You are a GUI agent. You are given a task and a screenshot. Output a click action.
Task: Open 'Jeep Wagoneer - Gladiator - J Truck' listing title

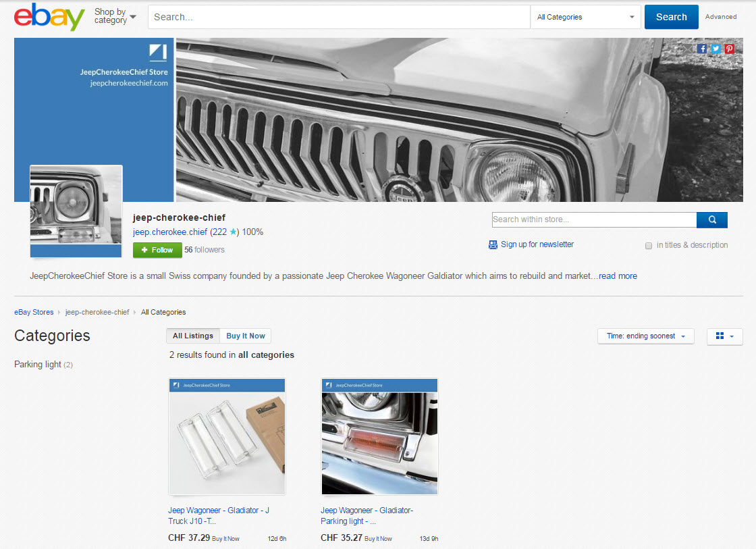point(219,516)
